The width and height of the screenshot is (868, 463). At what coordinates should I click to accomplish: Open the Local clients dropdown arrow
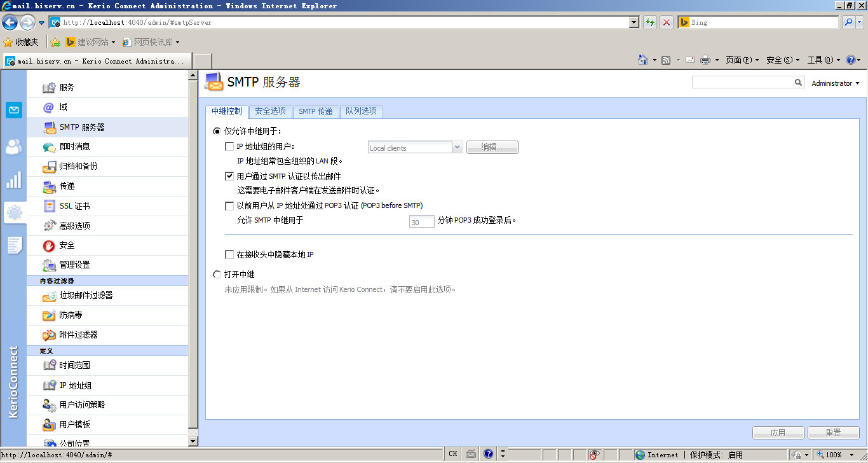click(457, 148)
